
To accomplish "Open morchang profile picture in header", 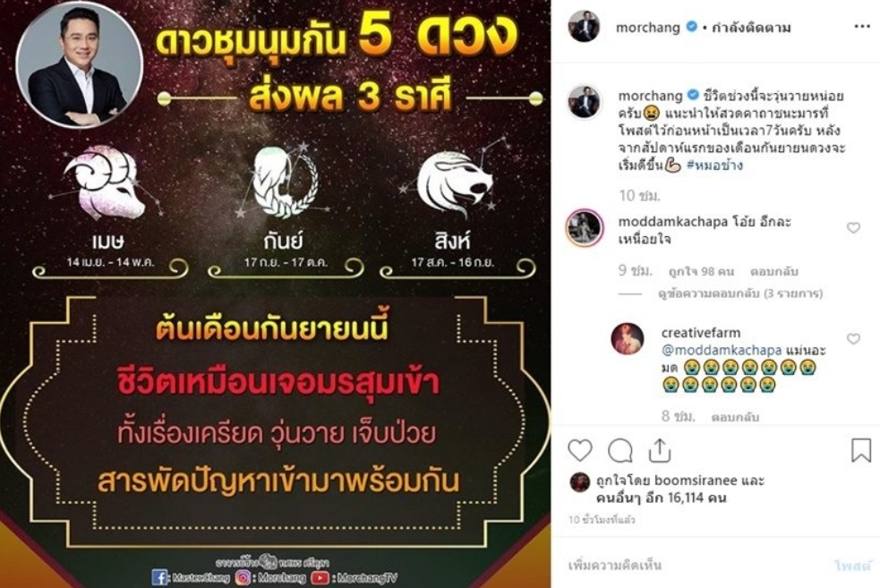I will coord(585,26).
